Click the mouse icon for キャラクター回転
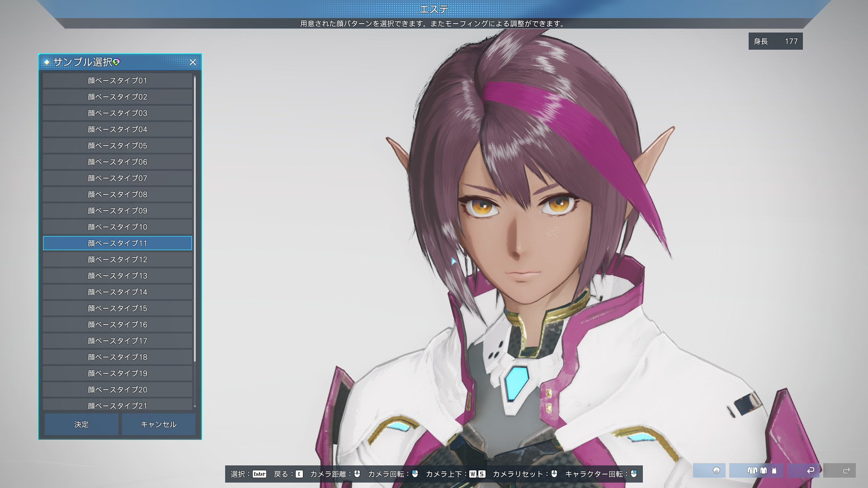The image size is (868, 488). point(634,474)
